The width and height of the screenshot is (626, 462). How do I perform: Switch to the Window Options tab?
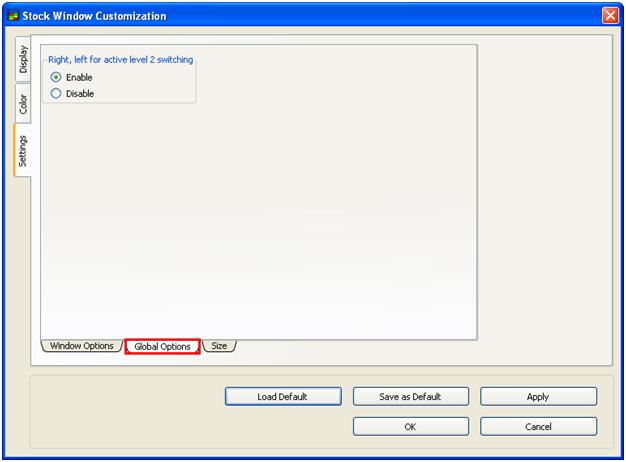coord(81,346)
